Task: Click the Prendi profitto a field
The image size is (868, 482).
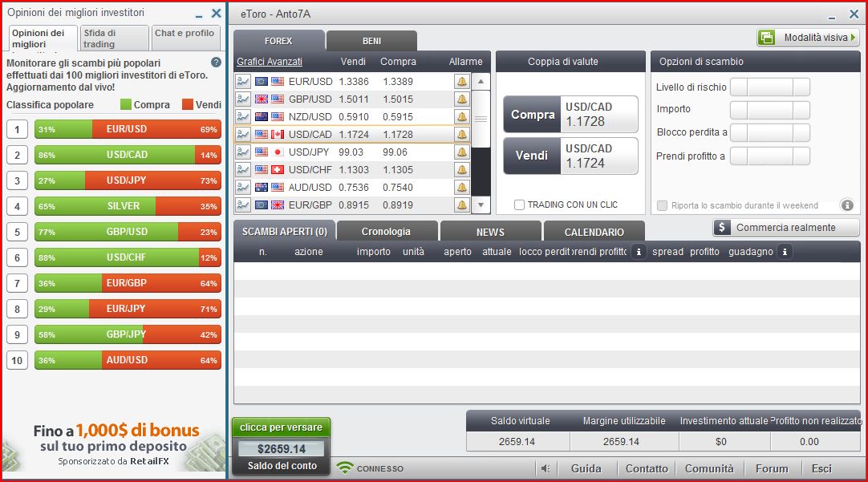Action: point(770,156)
